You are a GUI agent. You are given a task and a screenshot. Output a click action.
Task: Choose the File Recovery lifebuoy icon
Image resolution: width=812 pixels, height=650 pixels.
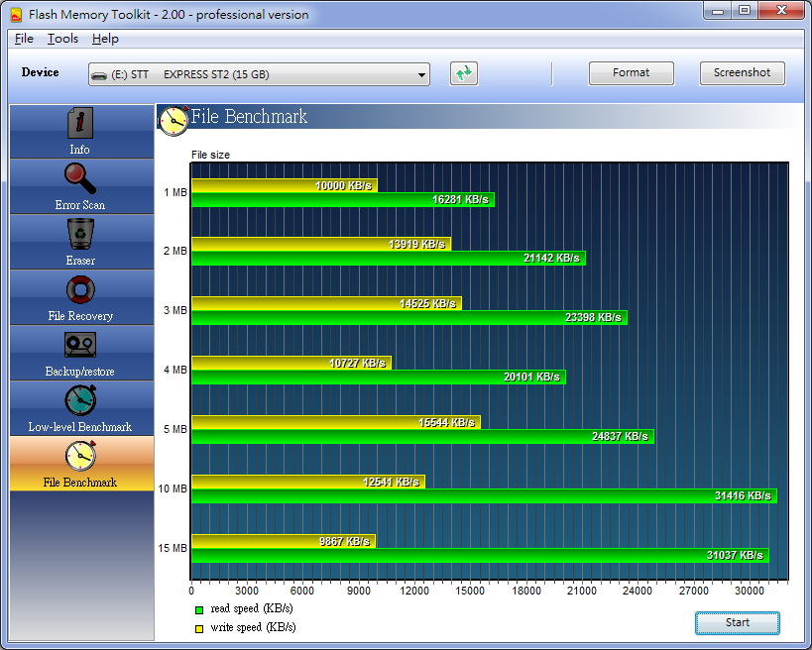pos(80,289)
